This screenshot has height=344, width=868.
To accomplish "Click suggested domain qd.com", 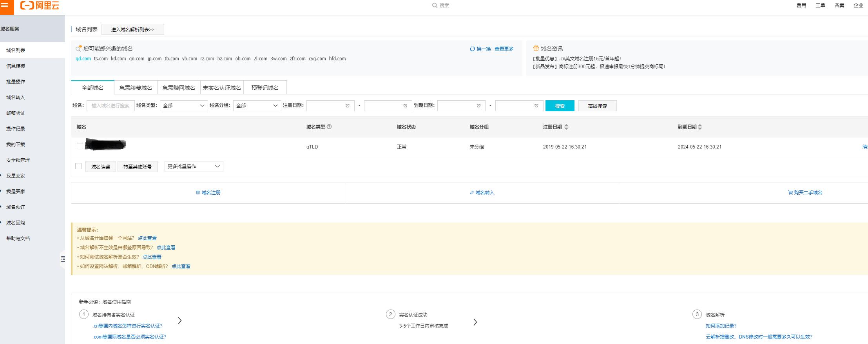I will 83,59.
